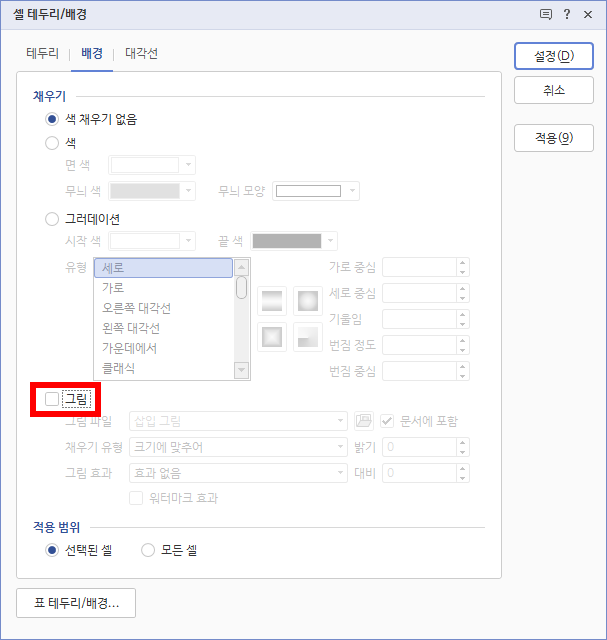This screenshot has height=640, width=607.
Task: Click the 가로 중심 input field
Action: [x=419, y=267]
